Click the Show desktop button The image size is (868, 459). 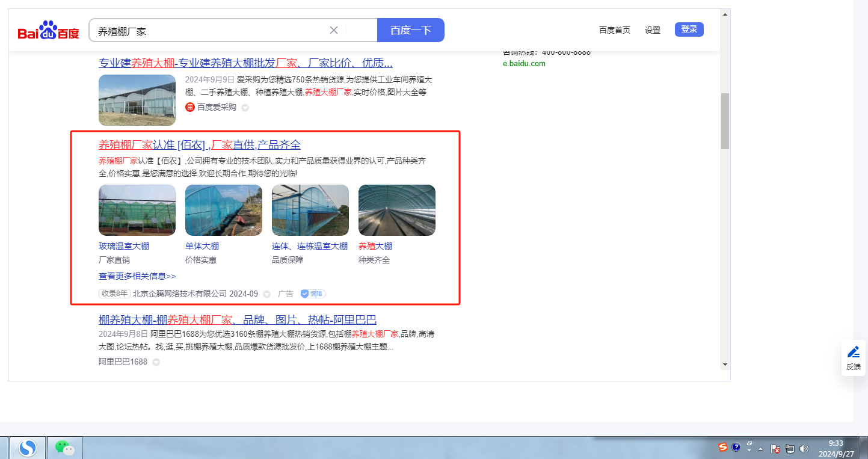click(864, 448)
